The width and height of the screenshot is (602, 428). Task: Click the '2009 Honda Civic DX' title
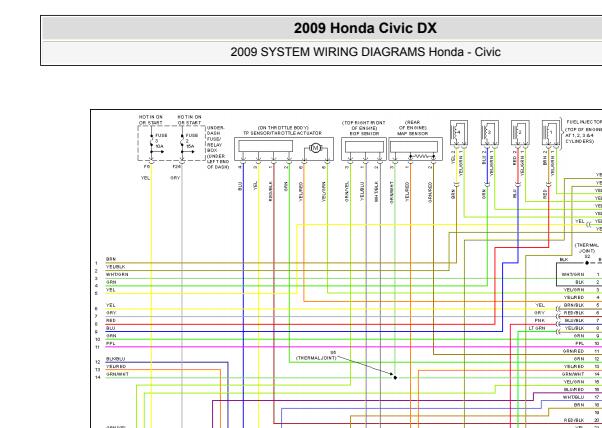click(365, 28)
